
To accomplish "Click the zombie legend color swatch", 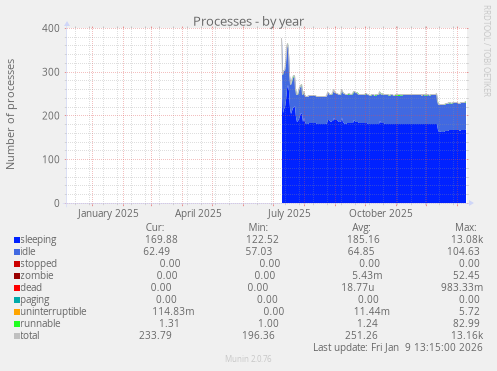I will (x=17, y=276).
